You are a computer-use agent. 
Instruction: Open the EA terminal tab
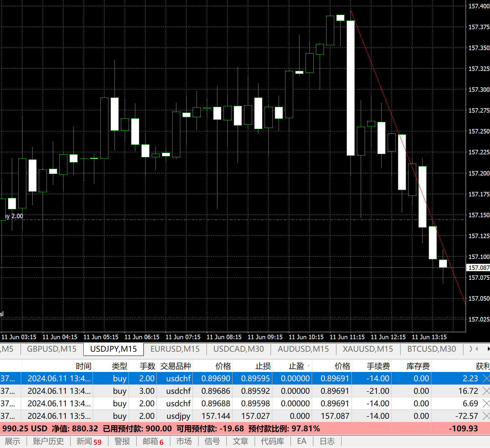point(302,441)
